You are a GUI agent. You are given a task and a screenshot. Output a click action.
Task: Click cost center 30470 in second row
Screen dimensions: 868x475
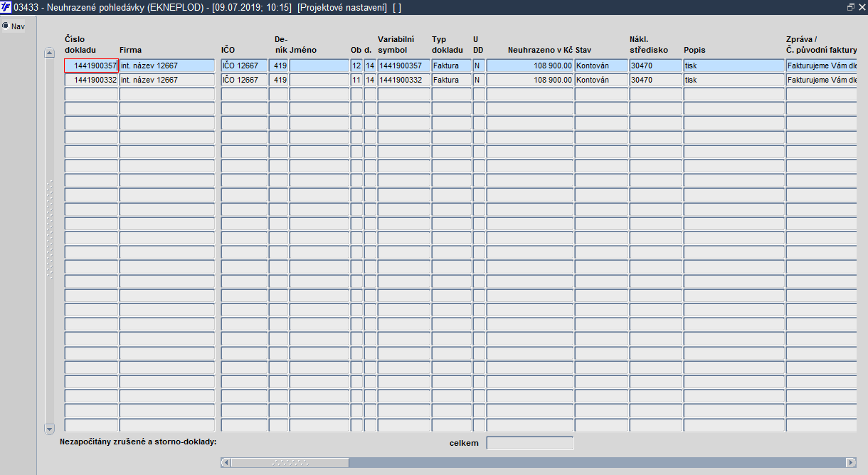coord(656,80)
